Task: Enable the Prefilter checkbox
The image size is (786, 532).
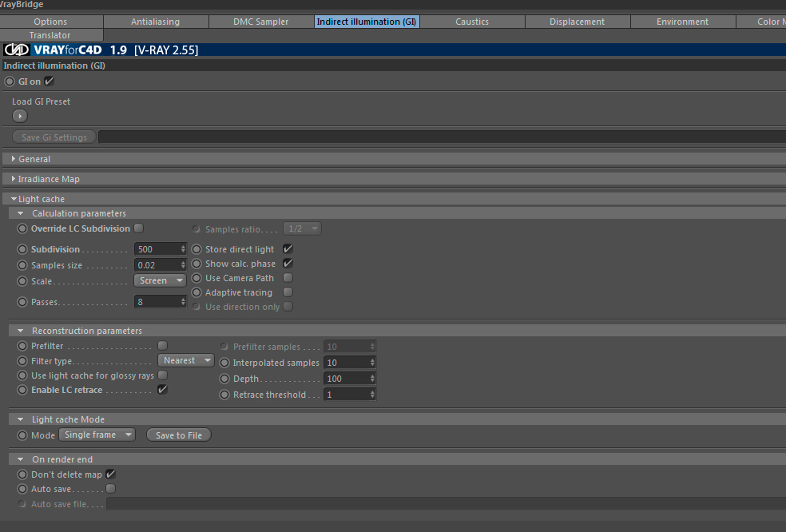Action: (162, 345)
